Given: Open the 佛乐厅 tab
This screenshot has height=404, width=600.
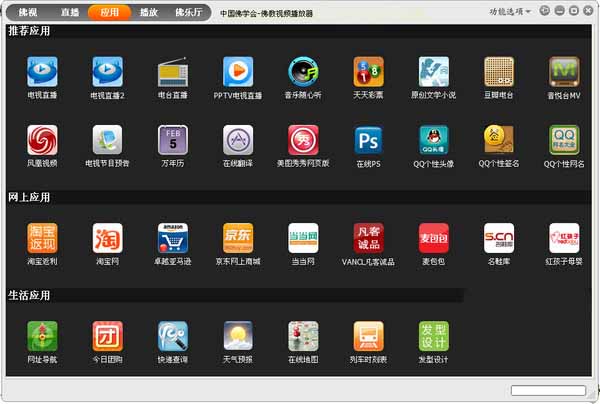Looking at the screenshot, I should click(x=189, y=12).
